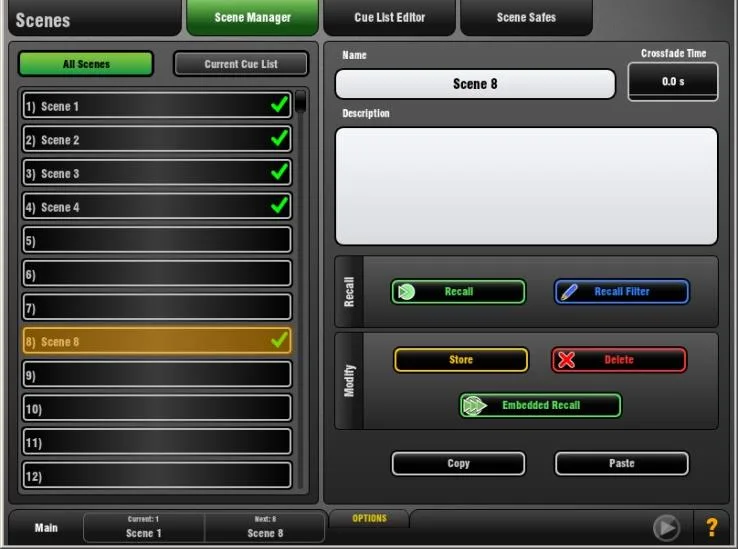
Task: Show All Scenes list
Action: [86, 64]
